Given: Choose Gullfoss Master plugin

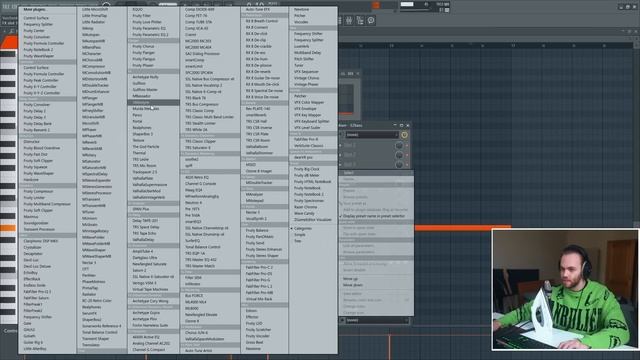Looking at the screenshot, I should (145, 90).
